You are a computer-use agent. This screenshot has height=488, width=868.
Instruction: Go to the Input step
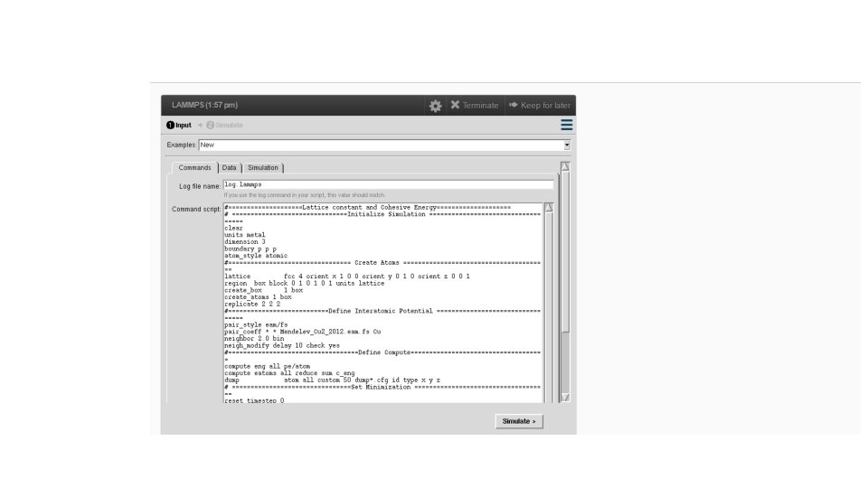coord(179,125)
